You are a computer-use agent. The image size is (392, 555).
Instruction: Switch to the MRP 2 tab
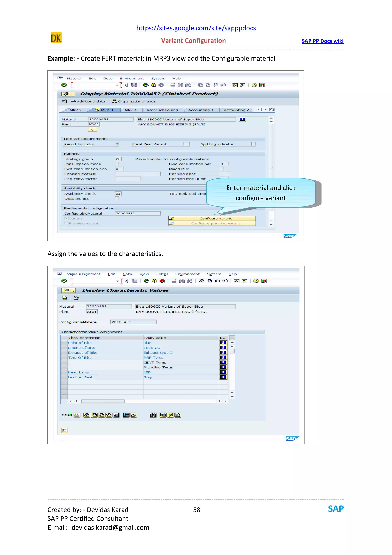point(75,110)
